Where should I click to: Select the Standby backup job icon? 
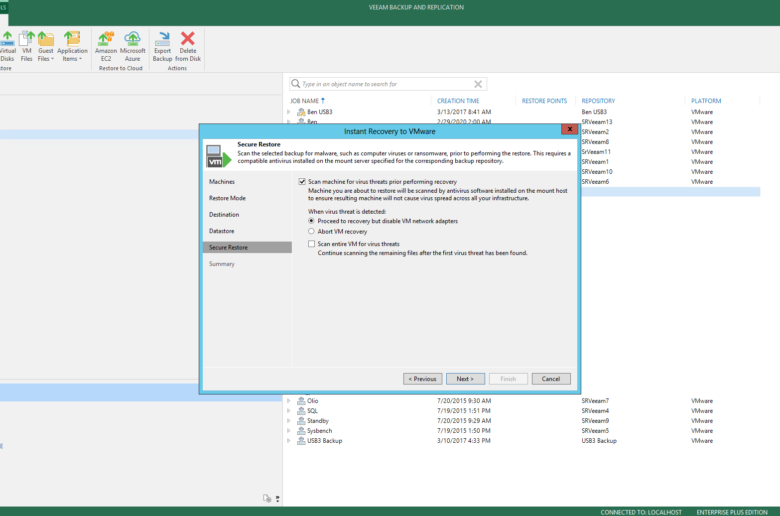tap(301, 420)
